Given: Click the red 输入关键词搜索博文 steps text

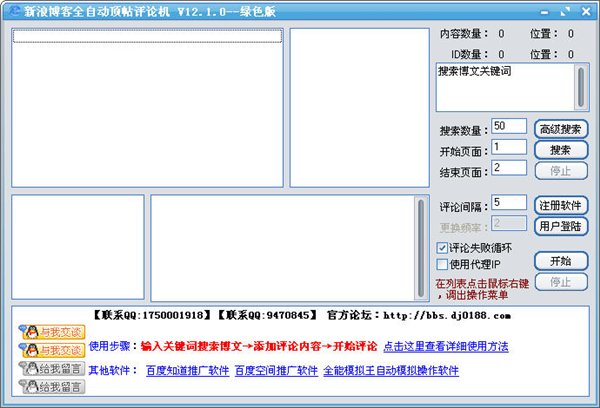Looking at the screenshot, I should 259,346.
